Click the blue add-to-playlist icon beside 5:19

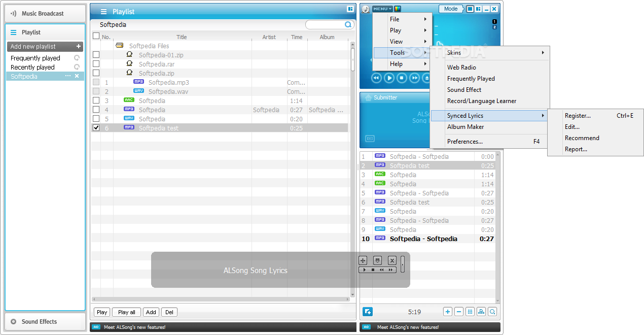click(368, 312)
